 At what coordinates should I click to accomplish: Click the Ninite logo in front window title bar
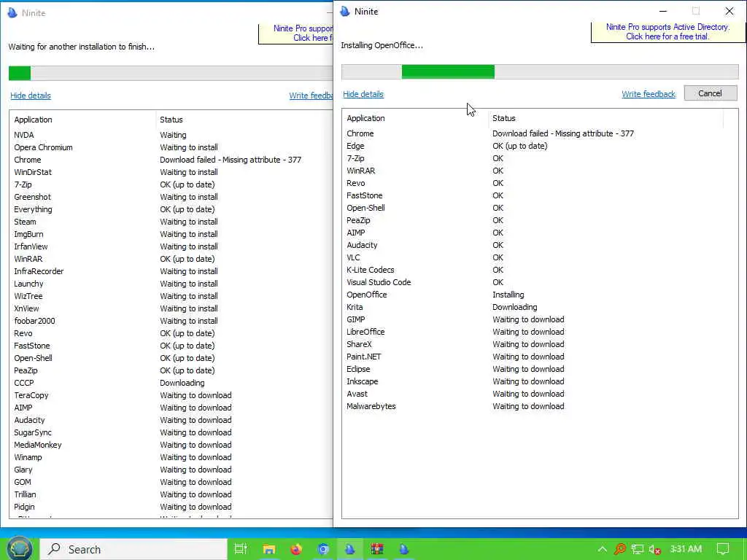click(345, 12)
